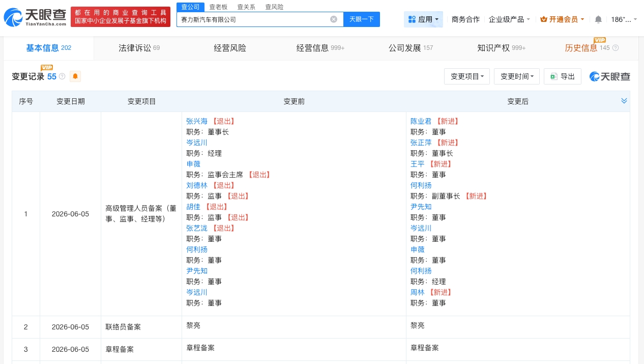Open 张正萍 profile link
Screen dimensions: 644x364
(421, 143)
